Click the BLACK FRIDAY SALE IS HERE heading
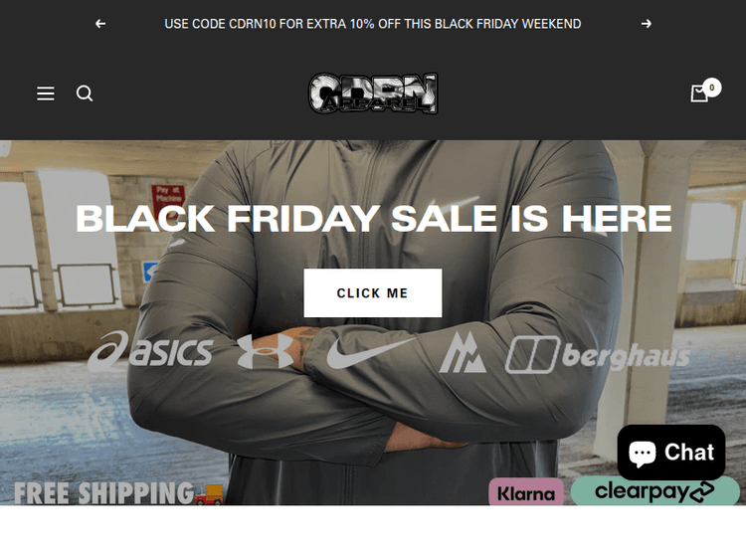Image resolution: width=746 pixels, height=560 pixels. click(x=373, y=219)
